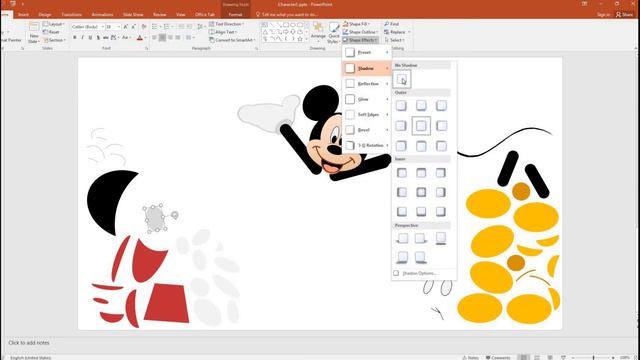Click the New Slide button
640x360 pixels.
click(x=34, y=33)
